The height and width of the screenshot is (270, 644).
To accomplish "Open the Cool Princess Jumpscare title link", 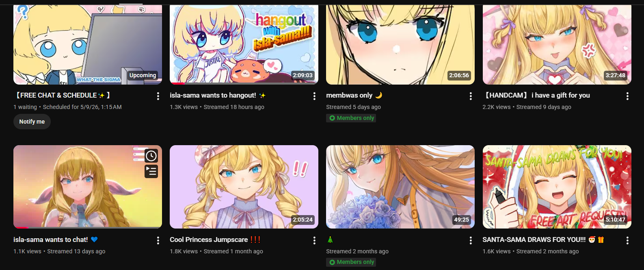I will (x=209, y=240).
